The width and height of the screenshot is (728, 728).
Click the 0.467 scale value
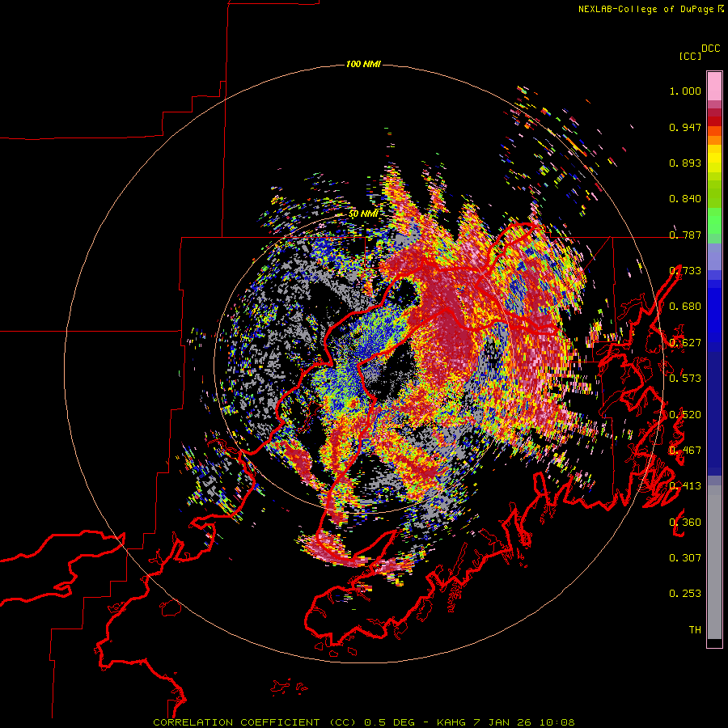685,451
